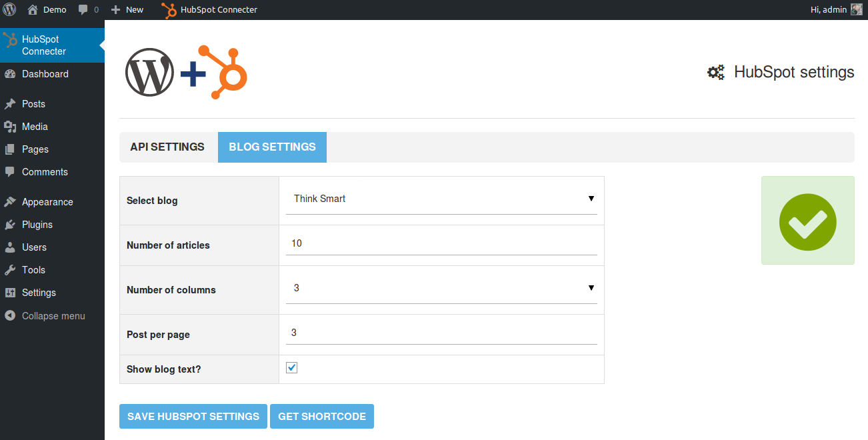Click the Number of articles input field
868x440 pixels.
(x=441, y=243)
